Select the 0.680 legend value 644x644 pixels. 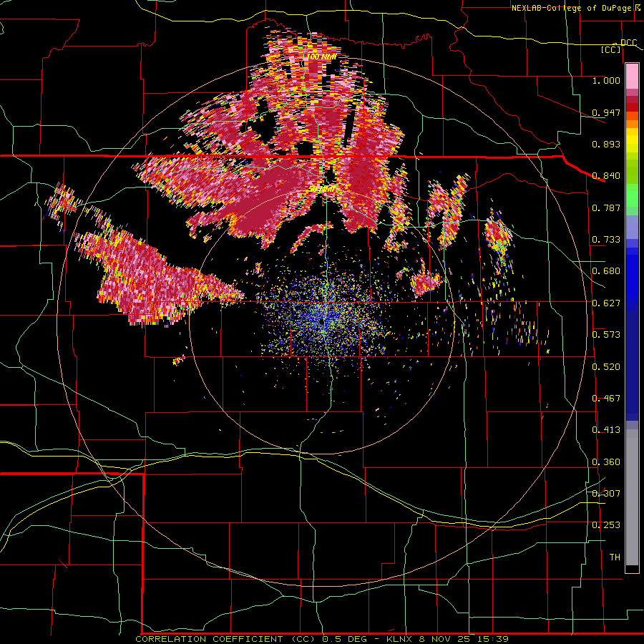point(606,271)
